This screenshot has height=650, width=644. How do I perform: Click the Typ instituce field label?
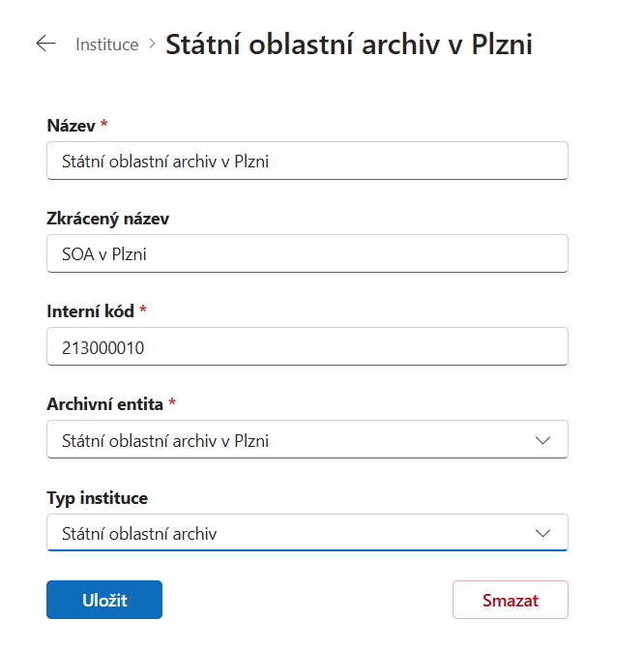pyautogui.click(x=97, y=498)
